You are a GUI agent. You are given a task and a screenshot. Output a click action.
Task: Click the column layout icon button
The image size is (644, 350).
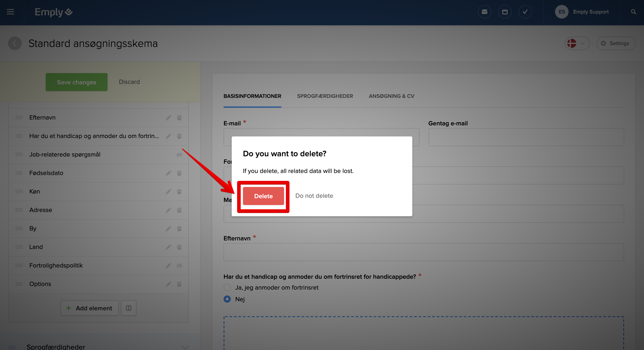pos(128,308)
